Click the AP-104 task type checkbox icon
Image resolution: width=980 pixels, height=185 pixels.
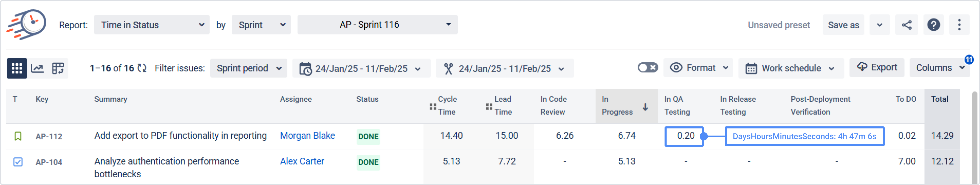[18, 162]
